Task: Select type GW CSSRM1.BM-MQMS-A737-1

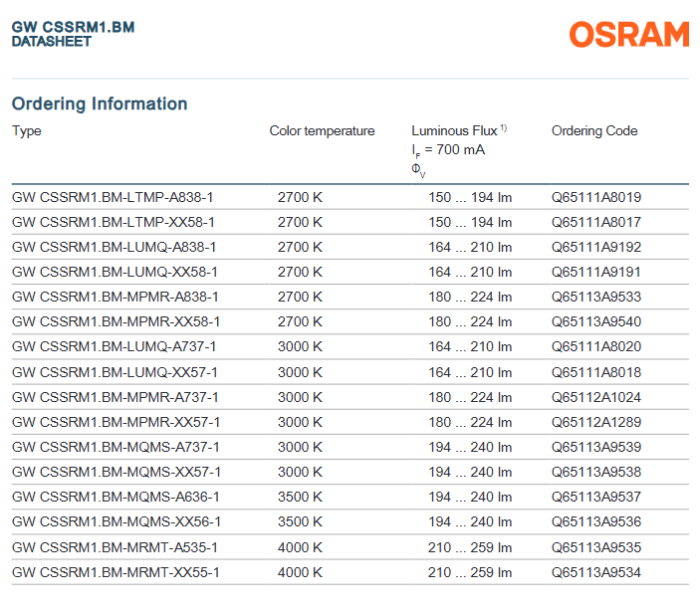Action: point(116,447)
